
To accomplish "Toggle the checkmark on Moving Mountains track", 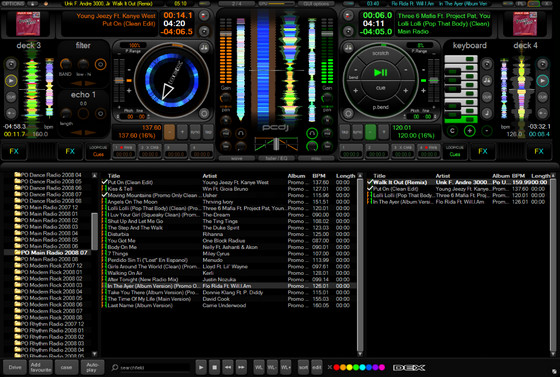I will tap(104, 195).
